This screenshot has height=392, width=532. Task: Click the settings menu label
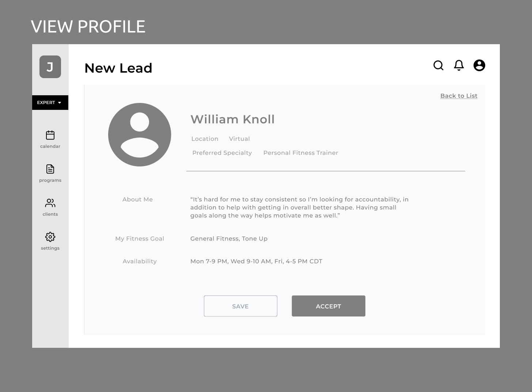[x=50, y=248]
